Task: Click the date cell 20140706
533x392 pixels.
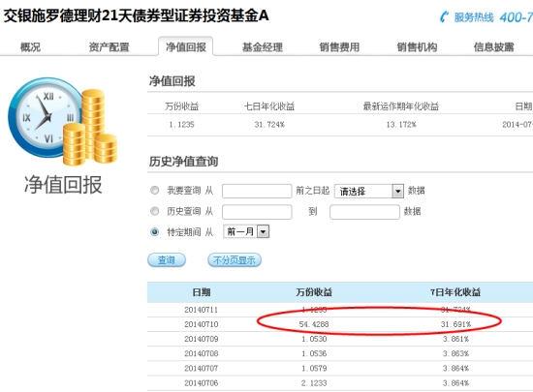Action: point(201,383)
